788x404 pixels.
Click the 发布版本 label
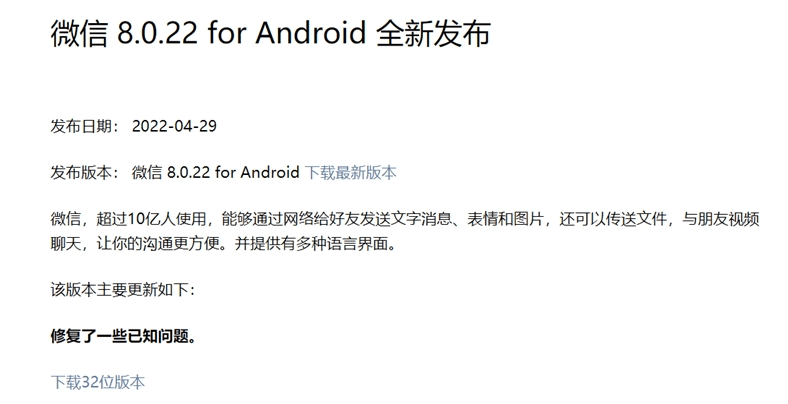coord(81,172)
